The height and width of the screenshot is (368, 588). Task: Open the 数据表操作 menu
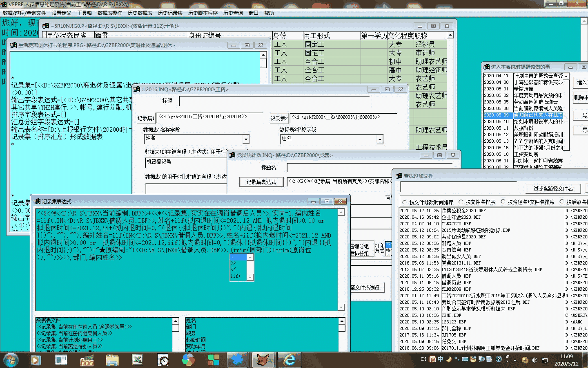[x=109, y=13]
